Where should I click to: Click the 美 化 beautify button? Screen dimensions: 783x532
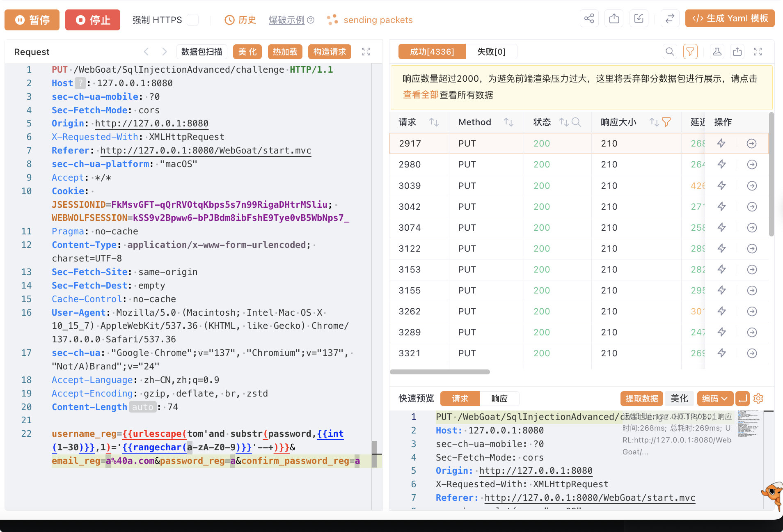247,52
